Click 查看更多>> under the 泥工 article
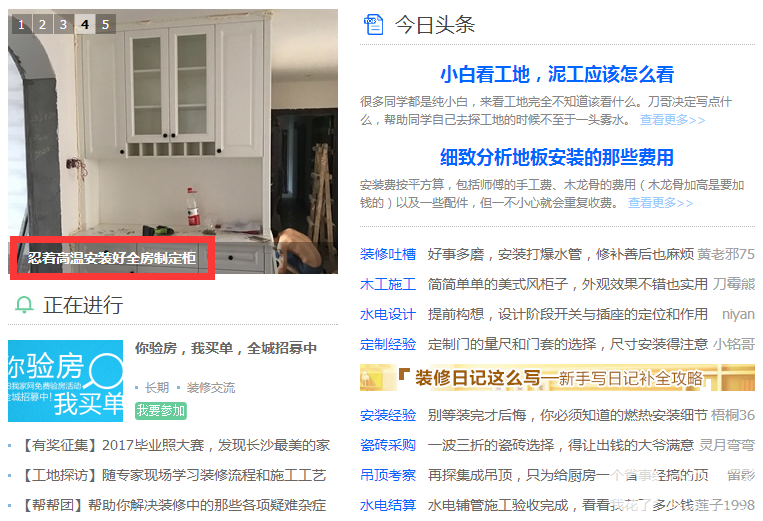763x521 pixels. coord(672,120)
